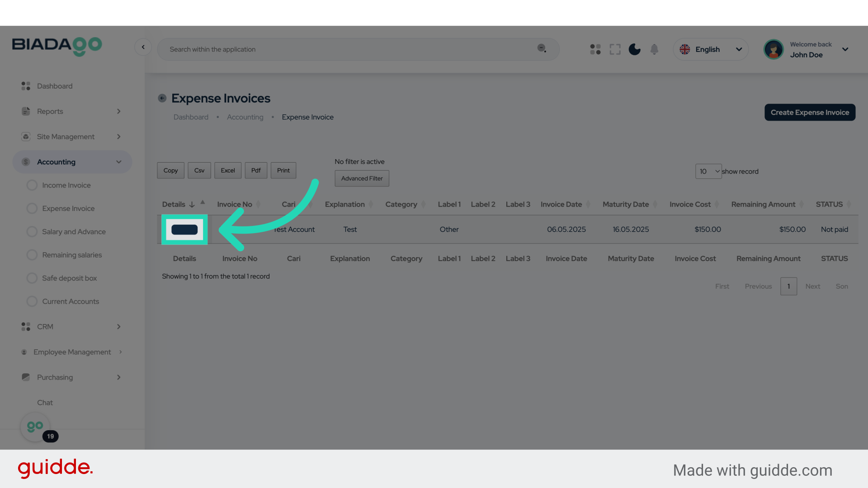Click the Advanced Filter button

point(362,178)
